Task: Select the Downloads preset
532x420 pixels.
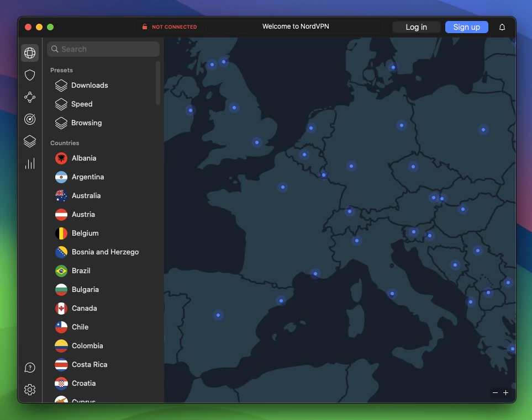Action: coord(89,85)
